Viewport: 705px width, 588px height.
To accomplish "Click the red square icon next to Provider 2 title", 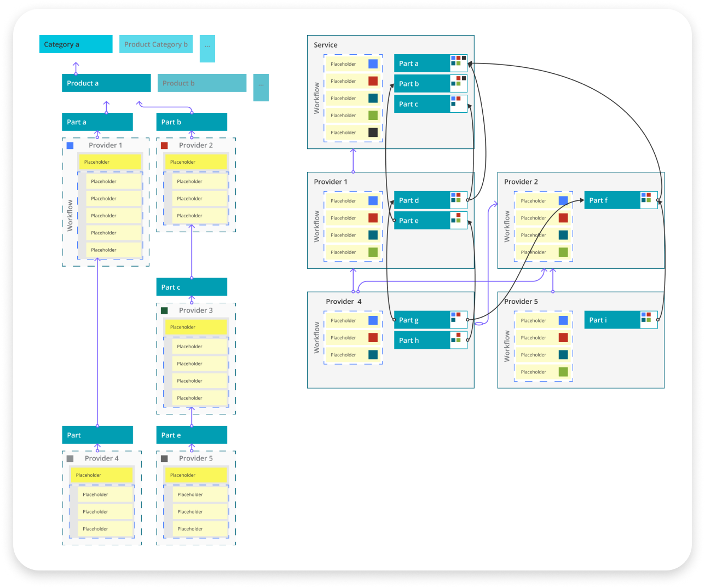I will tap(164, 145).
